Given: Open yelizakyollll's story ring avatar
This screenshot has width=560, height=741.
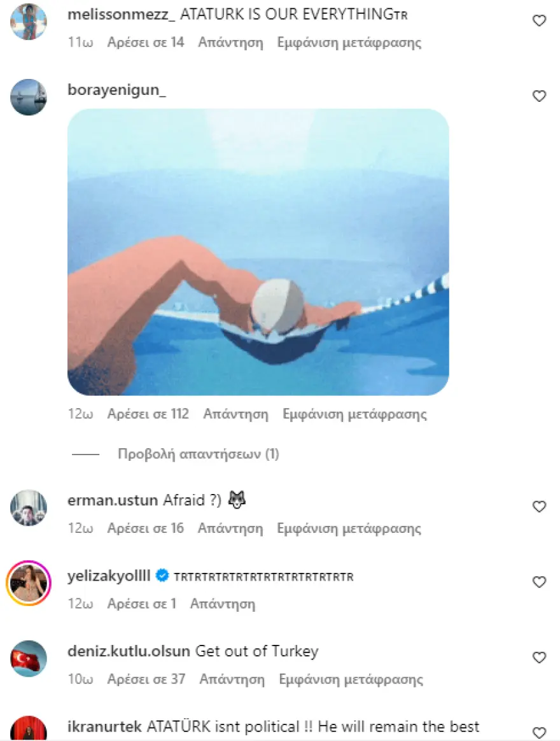Looking at the screenshot, I should click(29, 583).
